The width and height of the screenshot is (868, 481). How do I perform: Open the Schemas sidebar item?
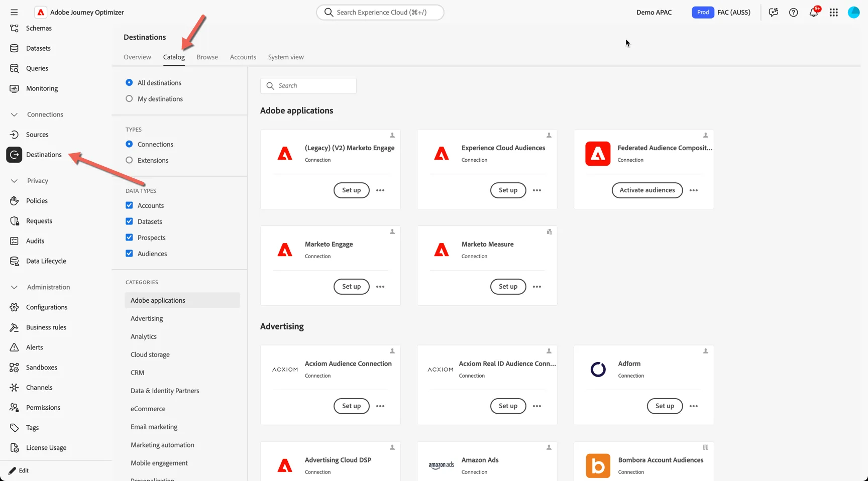[39, 28]
